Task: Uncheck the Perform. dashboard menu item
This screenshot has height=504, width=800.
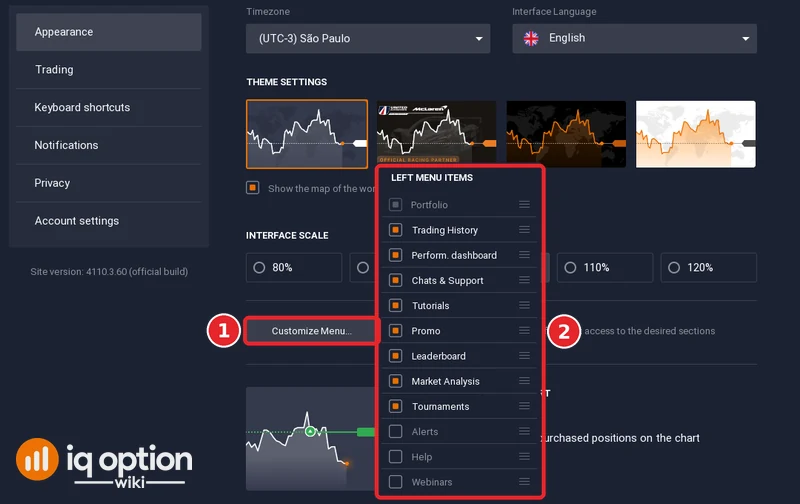Action: click(395, 255)
